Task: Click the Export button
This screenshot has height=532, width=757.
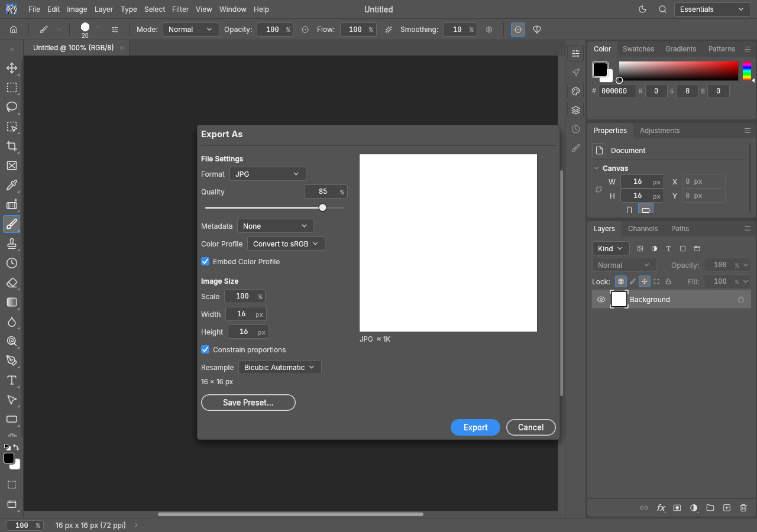Action: (x=475, y=427)
